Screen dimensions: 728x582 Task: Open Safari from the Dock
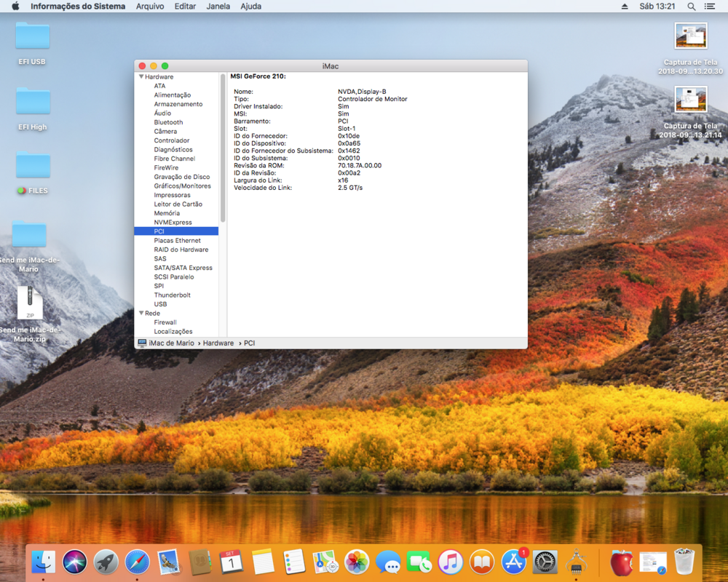click(x=138, y=562)
